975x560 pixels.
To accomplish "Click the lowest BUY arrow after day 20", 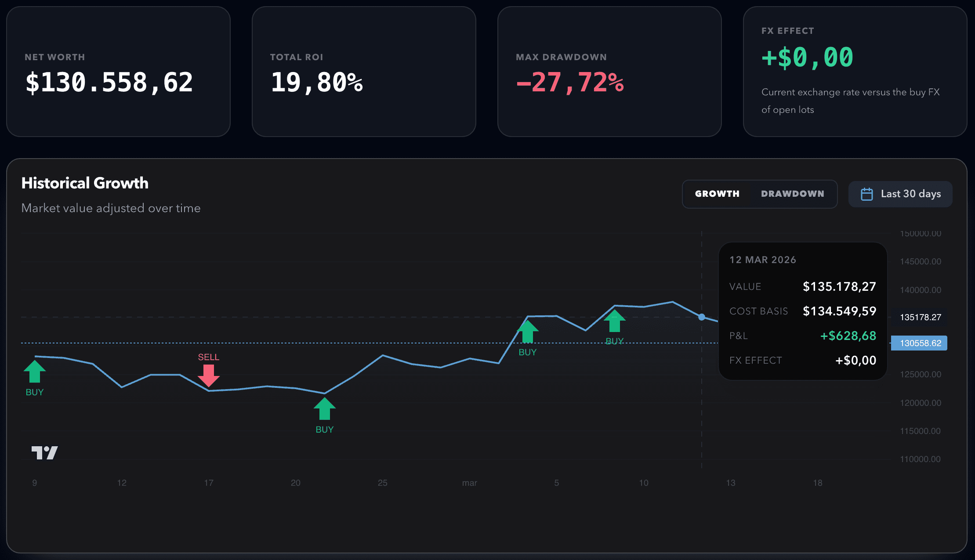I will 324,408.
